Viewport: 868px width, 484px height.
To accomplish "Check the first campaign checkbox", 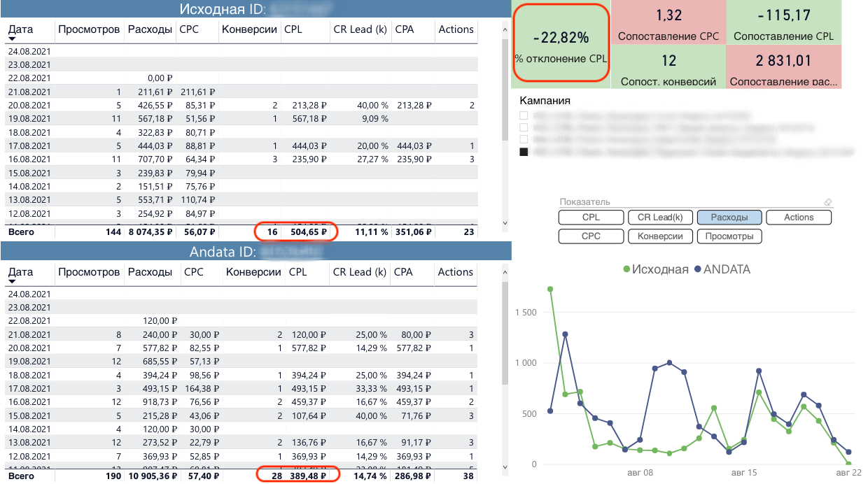I will 524,115.
